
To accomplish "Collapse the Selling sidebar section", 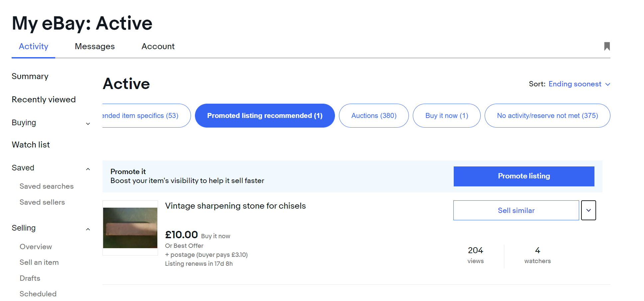I will [x=88, y=229].
